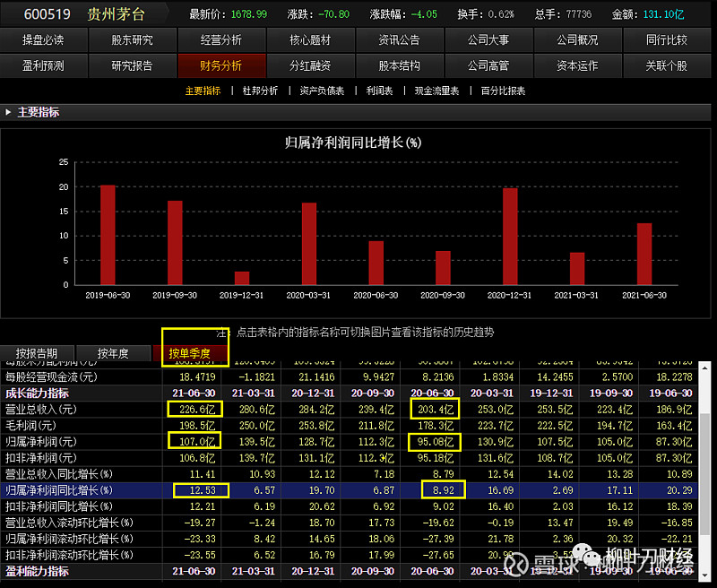Click 归属净利润滚动环比增长(%) indicator name
Screen dimensions: 717x588
pos(69,539)
